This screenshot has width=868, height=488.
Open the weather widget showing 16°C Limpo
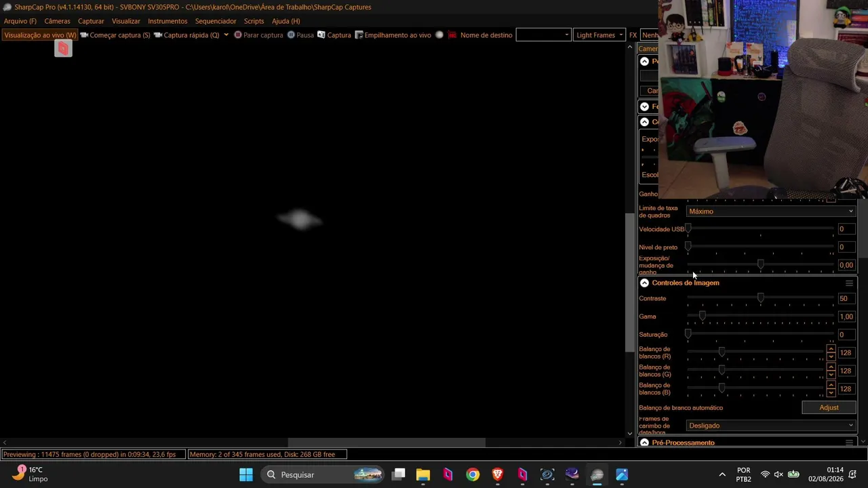(x=31, y=474)
